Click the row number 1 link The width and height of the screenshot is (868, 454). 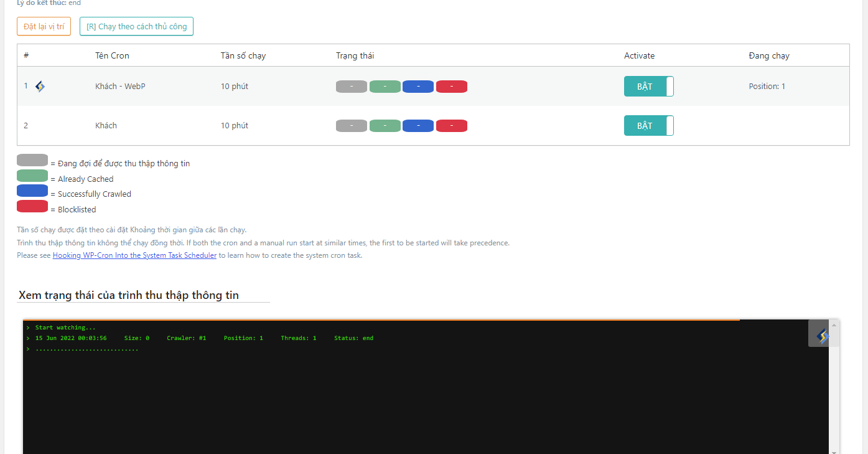click(26, 86)
